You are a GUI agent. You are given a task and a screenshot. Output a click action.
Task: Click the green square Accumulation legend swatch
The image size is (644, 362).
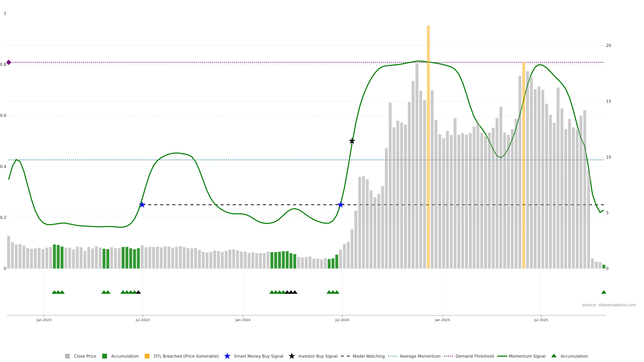(104, 356)
